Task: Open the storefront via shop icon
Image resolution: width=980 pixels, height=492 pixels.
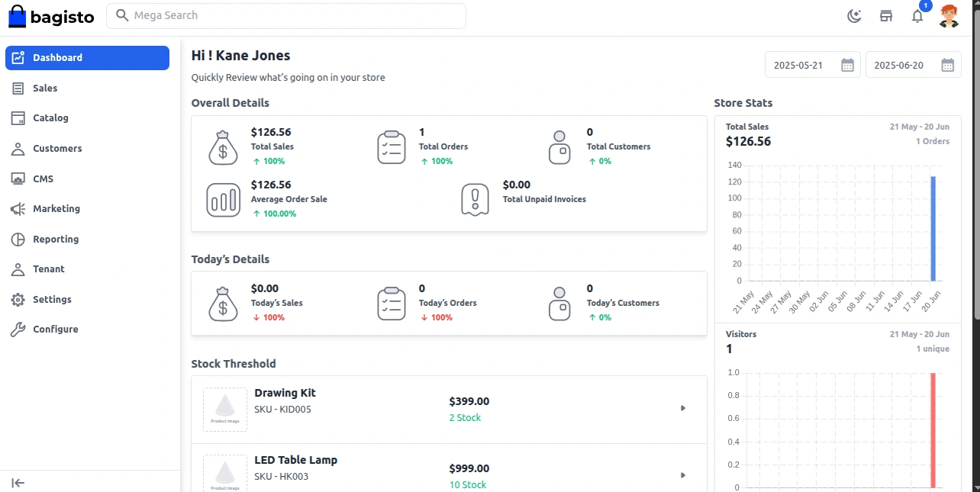Action: 886,16
